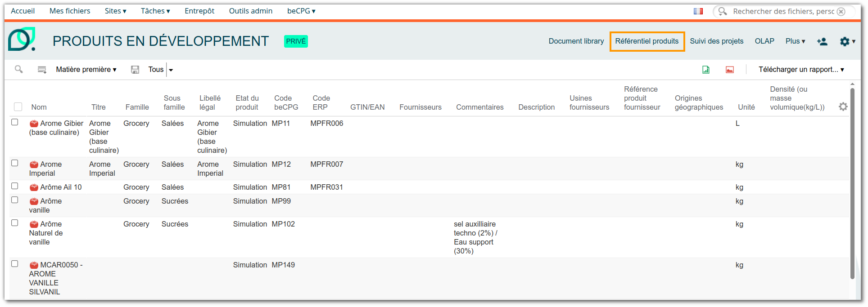Open the column settings gear in the table header
This screenshot has width=868, height=307.
[x=843, y=107]
